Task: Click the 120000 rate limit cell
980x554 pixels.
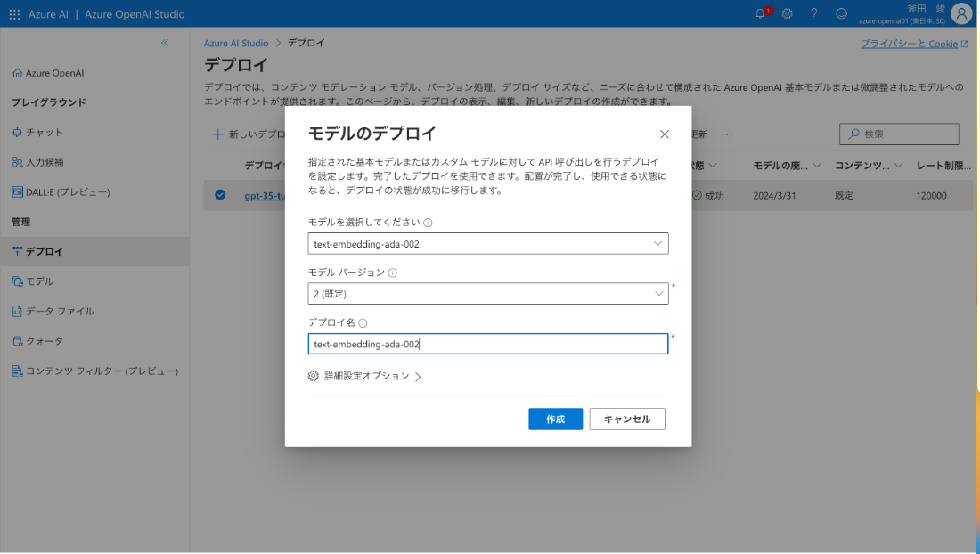Action: point(931,195)
